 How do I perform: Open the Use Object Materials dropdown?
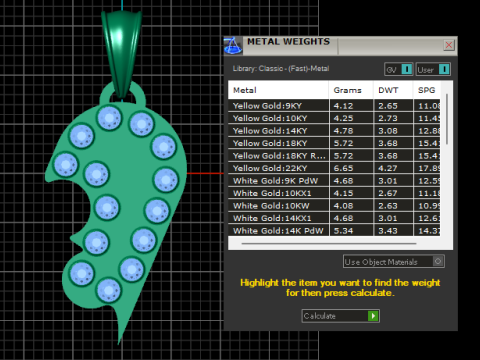(393, 262)
